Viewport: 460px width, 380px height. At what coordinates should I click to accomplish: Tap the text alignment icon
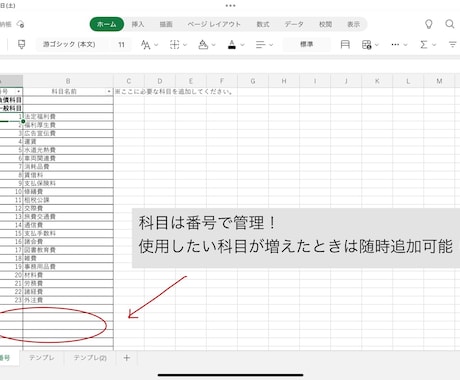point(261,45)
